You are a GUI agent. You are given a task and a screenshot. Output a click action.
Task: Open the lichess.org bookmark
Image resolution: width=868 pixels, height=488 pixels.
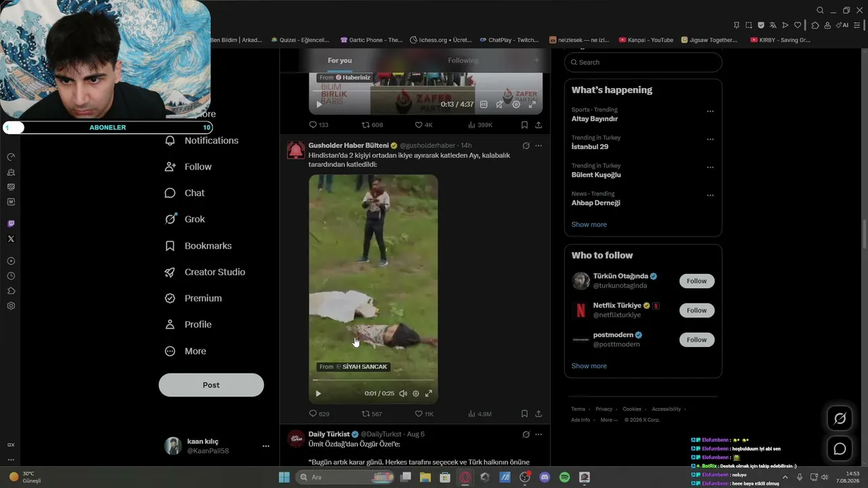[x=441, y=40]
